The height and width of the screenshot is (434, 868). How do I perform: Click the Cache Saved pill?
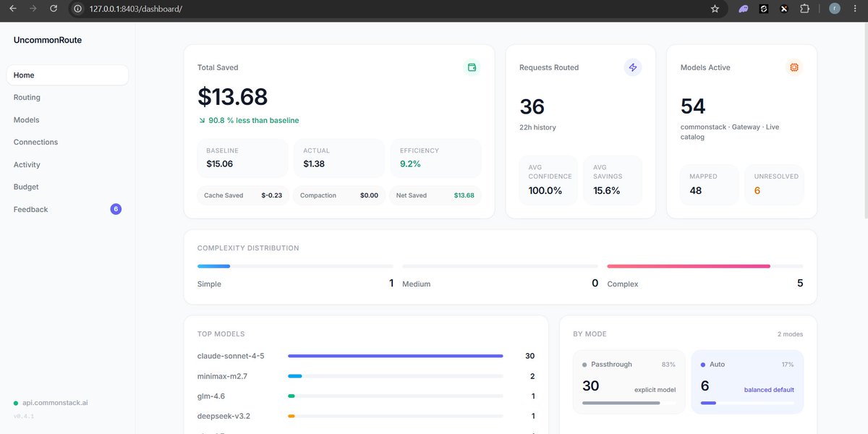click(x=243, y=195)
